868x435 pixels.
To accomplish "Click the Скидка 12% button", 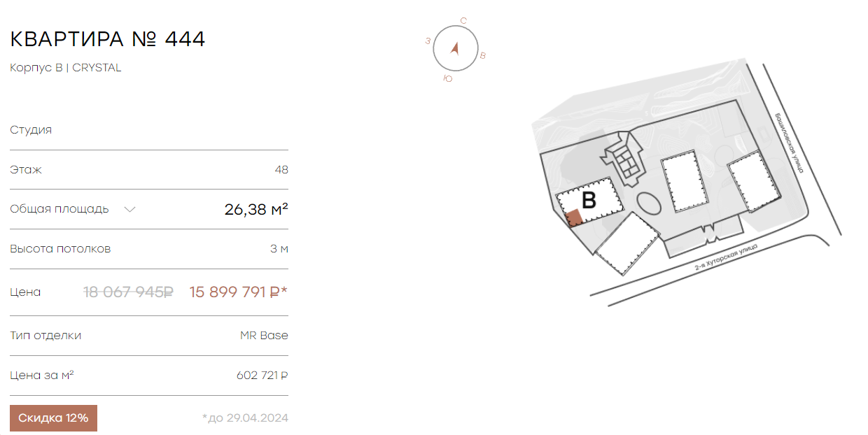I will [x=53, y=418].
